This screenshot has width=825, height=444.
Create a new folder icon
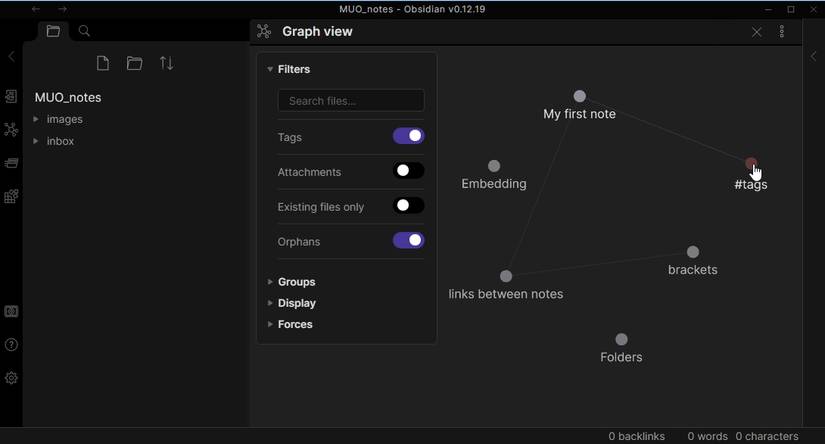coord(135,64)
